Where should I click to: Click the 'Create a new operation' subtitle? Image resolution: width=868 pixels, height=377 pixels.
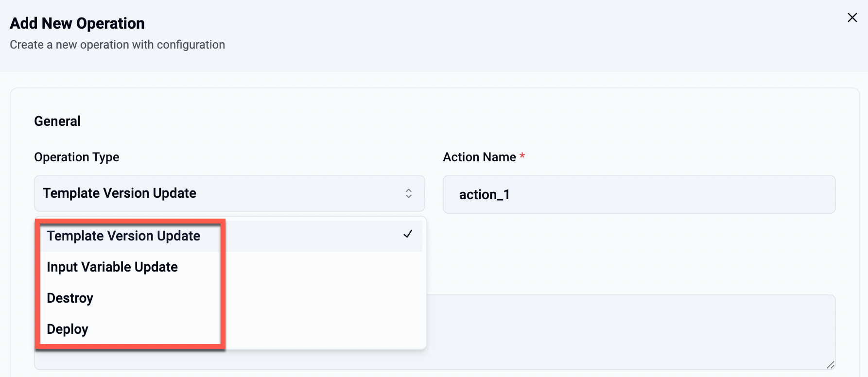(x=117, y=45)
